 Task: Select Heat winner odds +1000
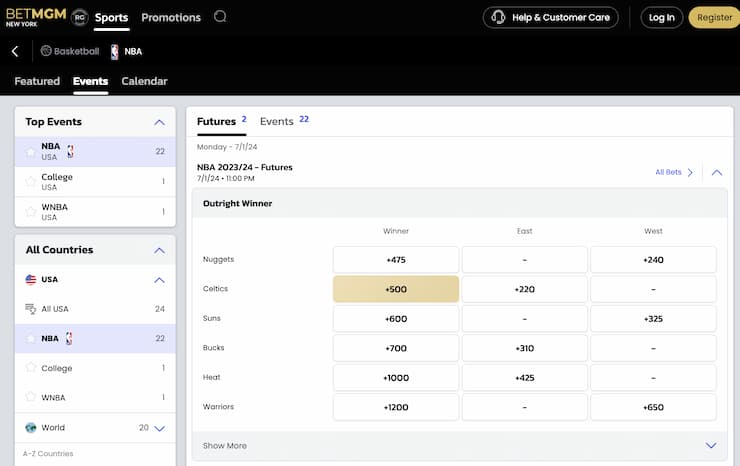396,378
